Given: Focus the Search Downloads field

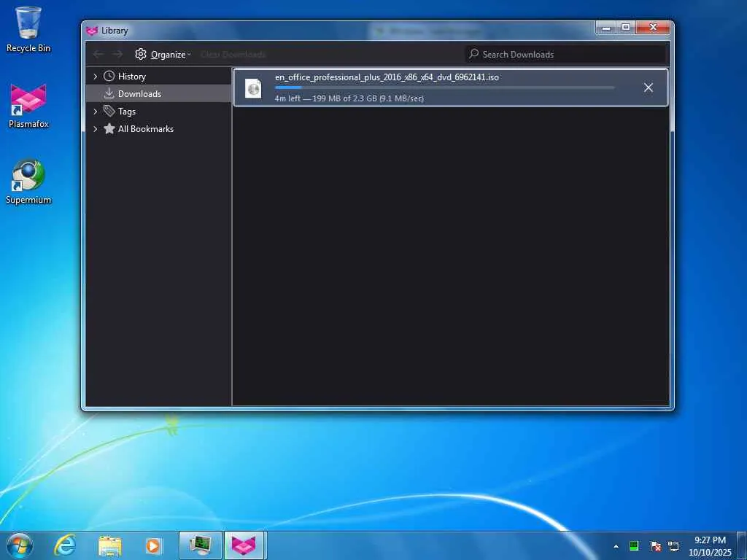Looking at the screenshot, I should tap(565, 54).
